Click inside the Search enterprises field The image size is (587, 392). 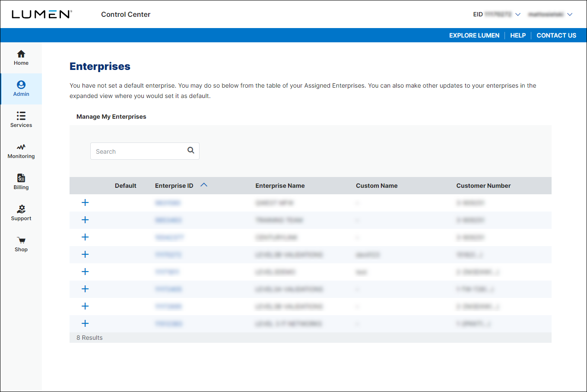[145, 151]
